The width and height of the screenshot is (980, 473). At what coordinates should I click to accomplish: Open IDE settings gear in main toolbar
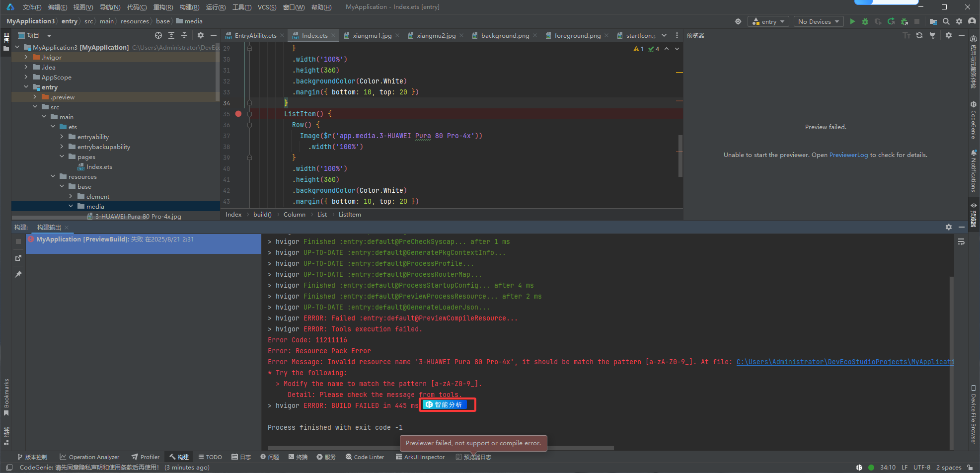pos(959,21)
